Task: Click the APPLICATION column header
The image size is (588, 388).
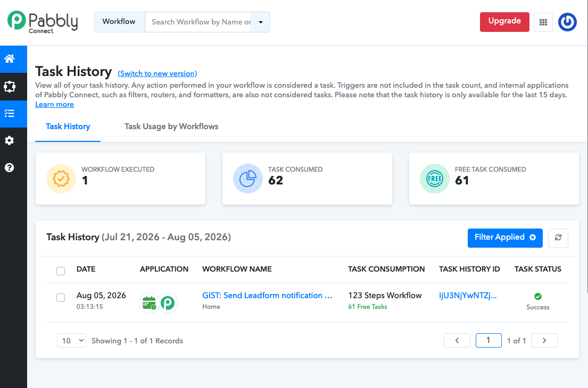Action: [164, 269]
